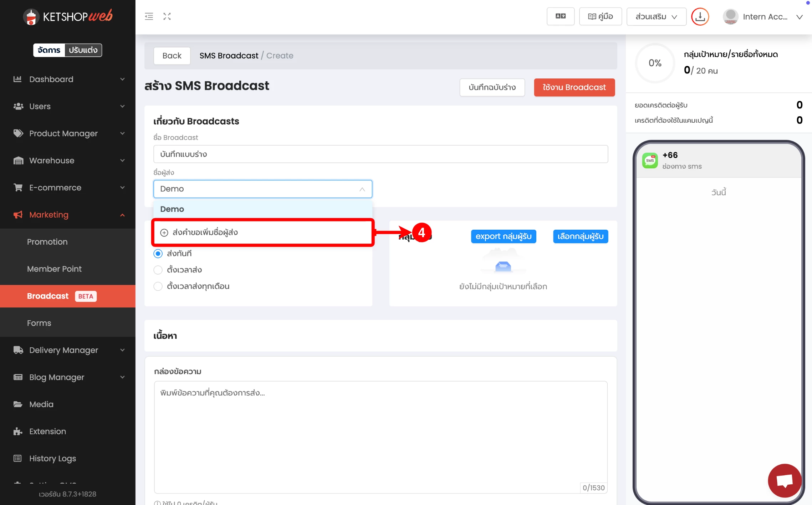Screen dimensions: 812x505
Task: Click the fullscreen expand icon
Action: pos(167,16)
